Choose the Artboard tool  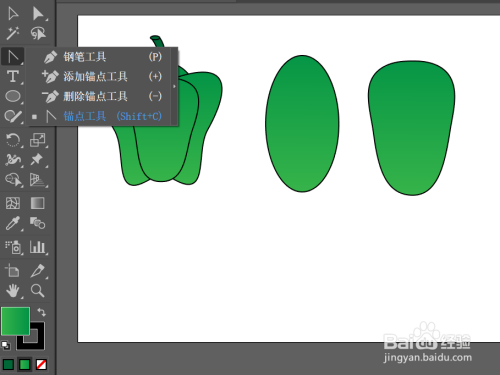12,271
